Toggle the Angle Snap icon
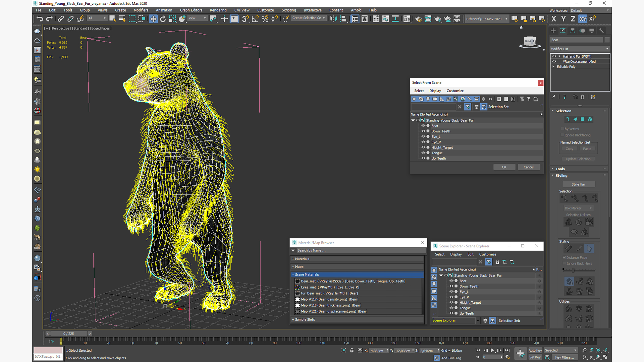This screenshot has height=362, width=644. pyautogui.click(x=255, y=19)
